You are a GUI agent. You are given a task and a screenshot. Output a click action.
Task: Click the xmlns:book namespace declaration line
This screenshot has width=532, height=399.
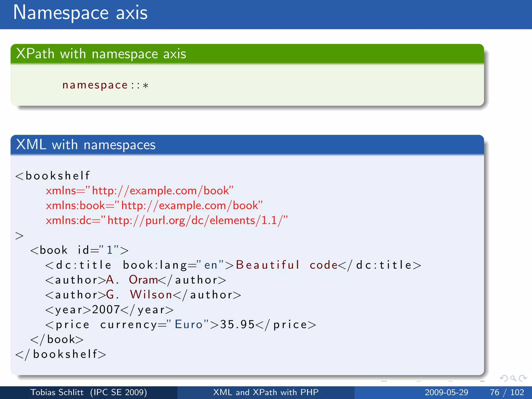click(154, 205)
